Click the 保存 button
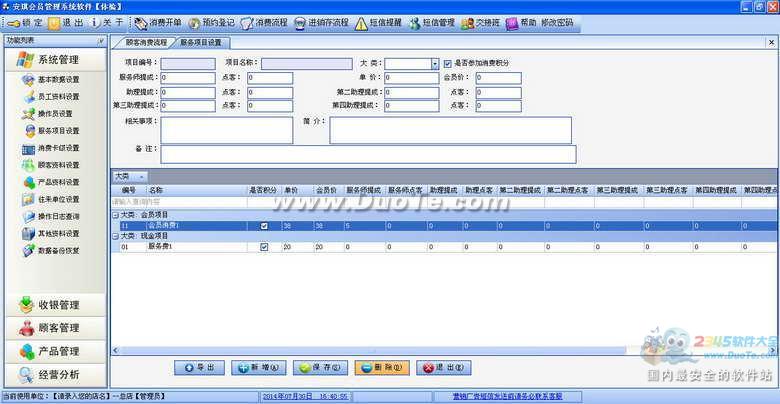Viewport: 780px width, 404px height. click(x=320, y=368)
